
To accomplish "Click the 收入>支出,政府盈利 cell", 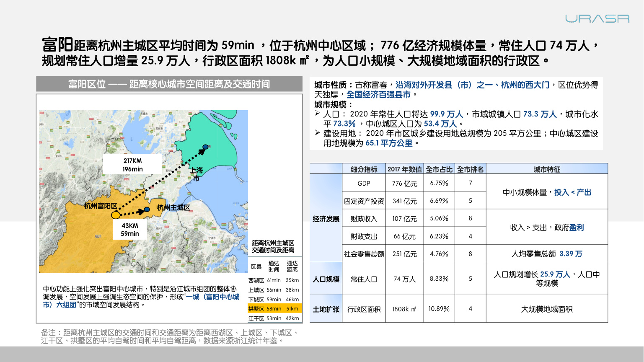I will [547, 227].
